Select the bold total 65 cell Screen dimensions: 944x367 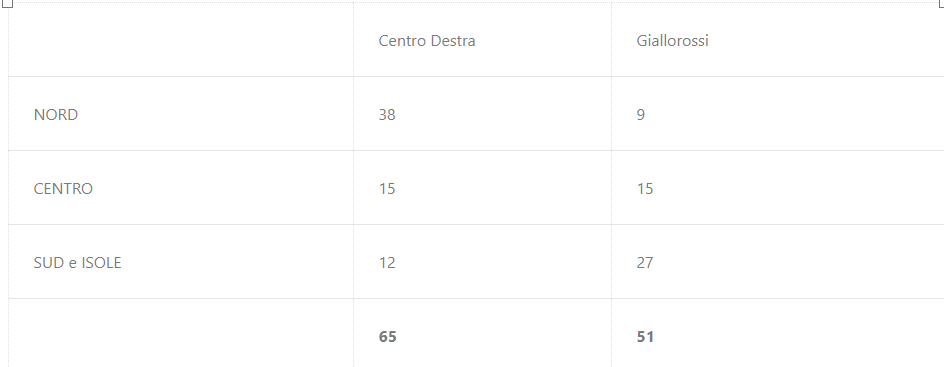coord(482,333)
